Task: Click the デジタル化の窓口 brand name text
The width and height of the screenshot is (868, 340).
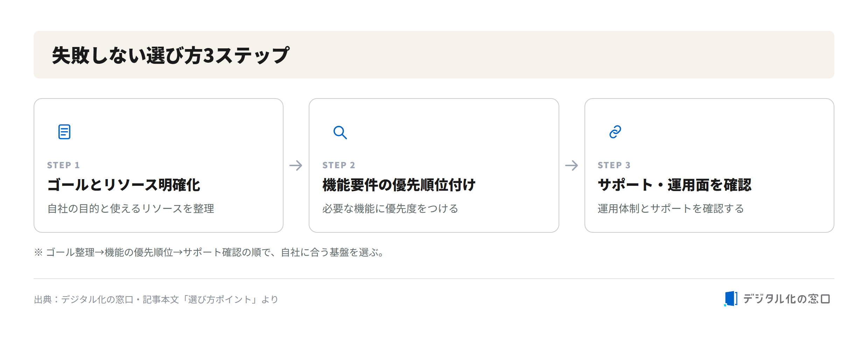Action: 786,299
